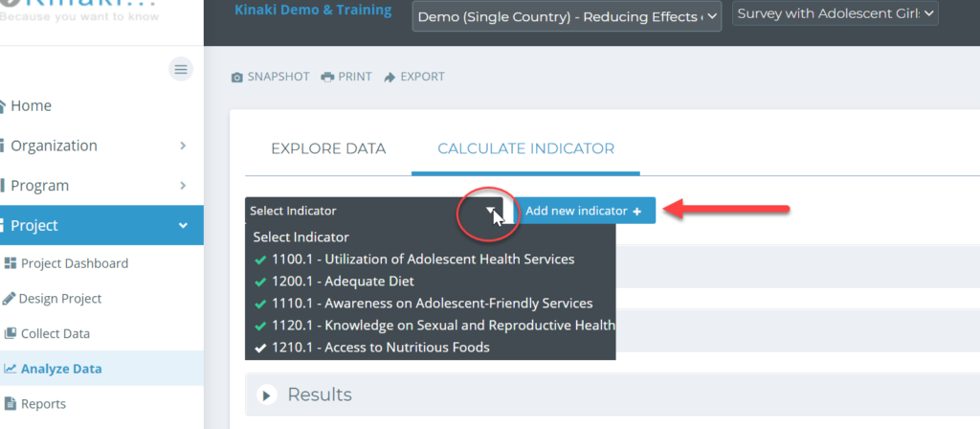Open the Select Indicator dropdown arrow
The image size is (980, 429).
491,211
